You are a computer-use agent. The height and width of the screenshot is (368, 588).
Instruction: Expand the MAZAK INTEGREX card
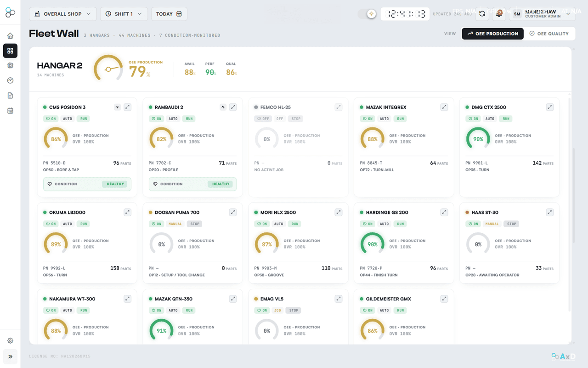point(444,107)
